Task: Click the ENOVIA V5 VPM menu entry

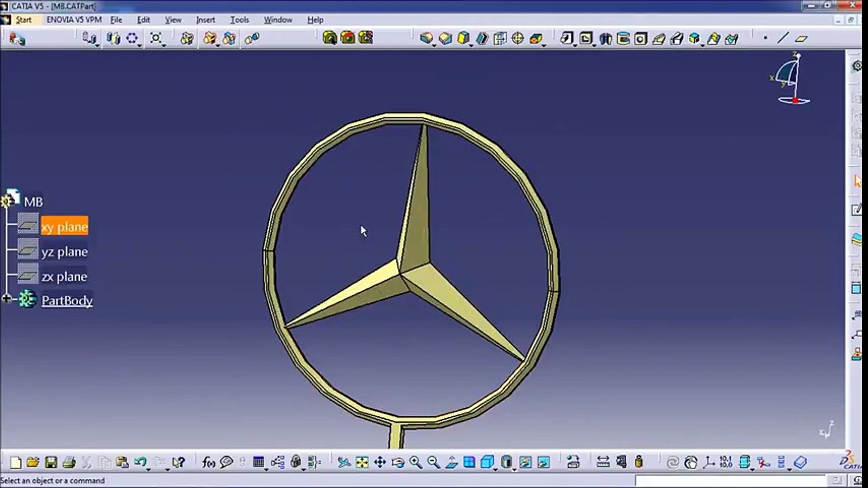Action: 75,20
